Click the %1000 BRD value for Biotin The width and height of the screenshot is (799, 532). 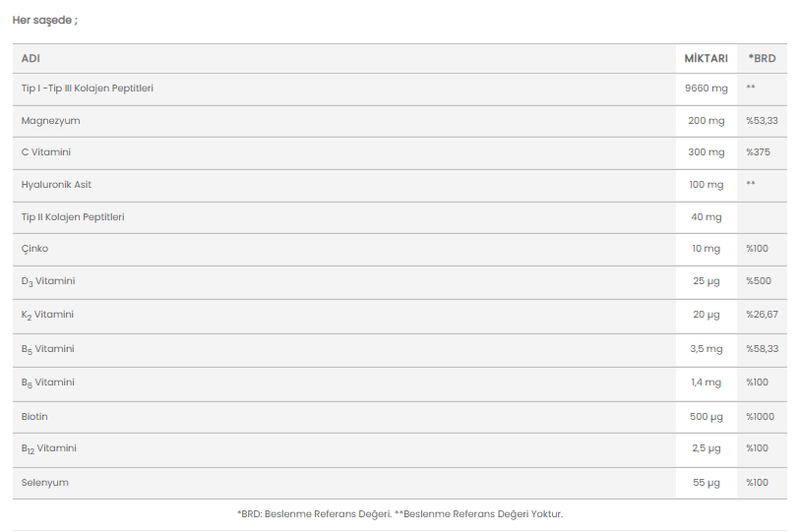(x=760, y=416)
